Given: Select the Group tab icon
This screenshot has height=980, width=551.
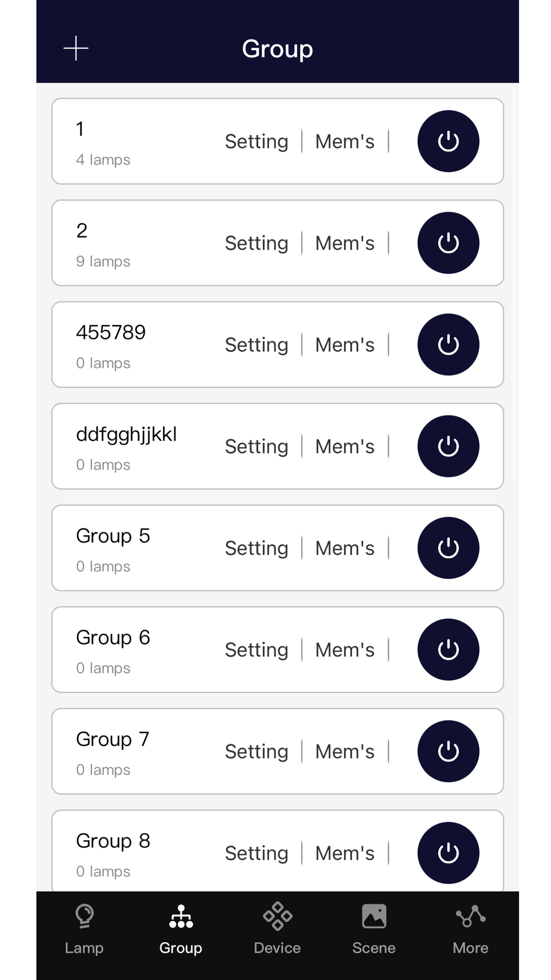Looking at the screenshot, I should 181,917.
